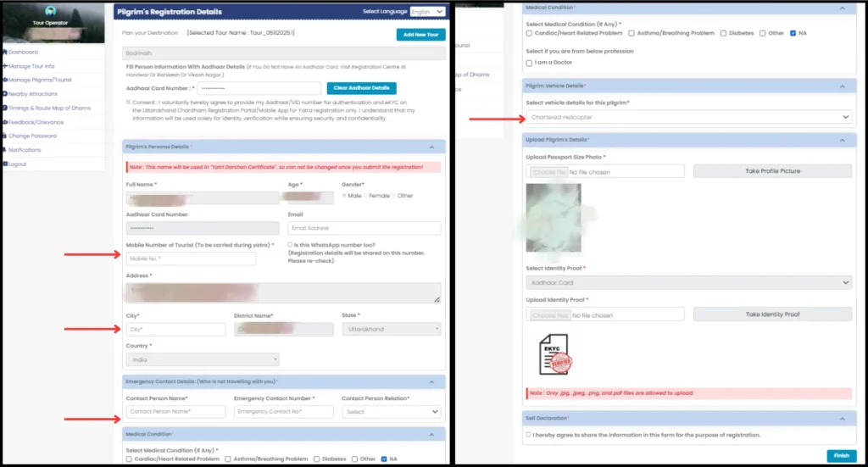Open Timings & Route Map of Dhams

click(49, 108)
